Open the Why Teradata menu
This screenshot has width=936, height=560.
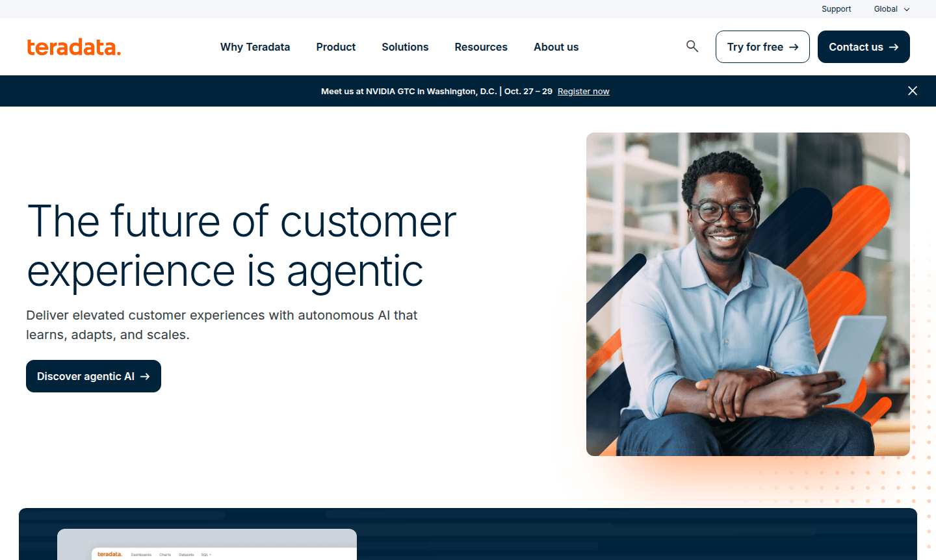click(x=255, y=47)
